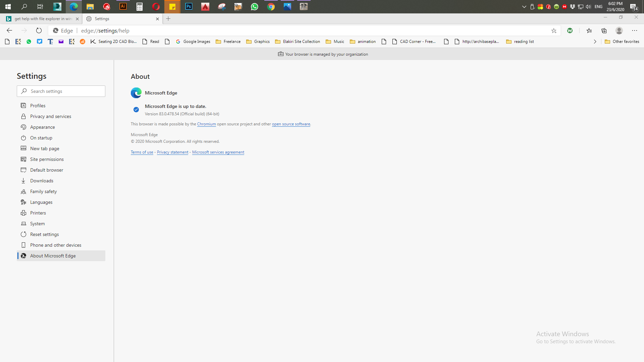Open the Microsoft services agreement link
The image size is (644, 362).
(x=218, y=152)
